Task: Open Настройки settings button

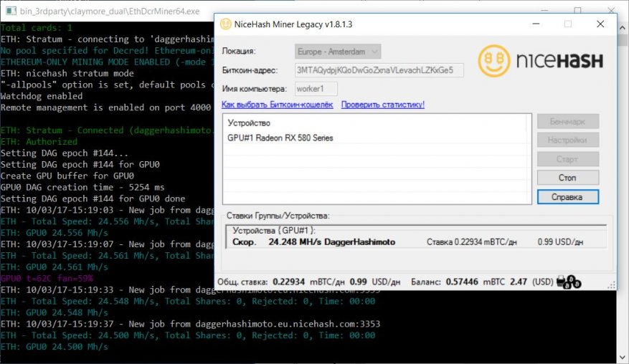Action: pos(567,140)
